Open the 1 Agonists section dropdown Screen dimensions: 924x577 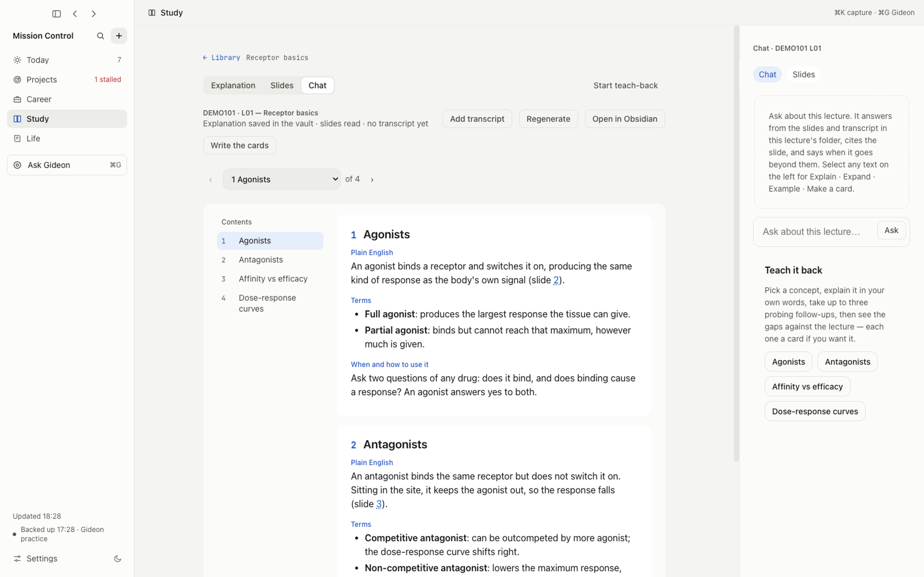click(282, 179)
